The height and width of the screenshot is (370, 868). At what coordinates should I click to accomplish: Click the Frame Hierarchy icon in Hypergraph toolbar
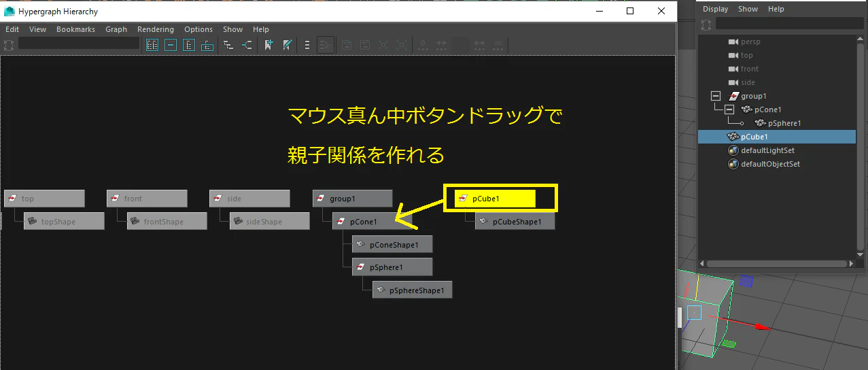pos(189,45)
